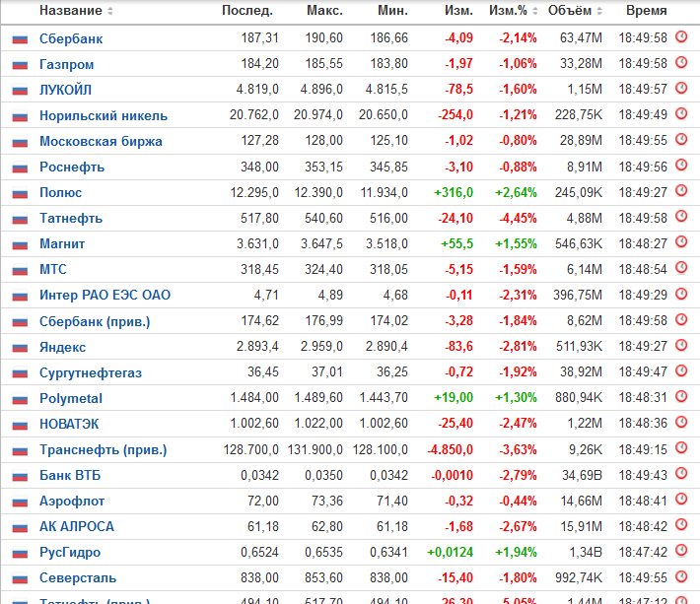700x604 pixels.
Task: Open the Роснефть stock link
Action: (x=72, y=168)
